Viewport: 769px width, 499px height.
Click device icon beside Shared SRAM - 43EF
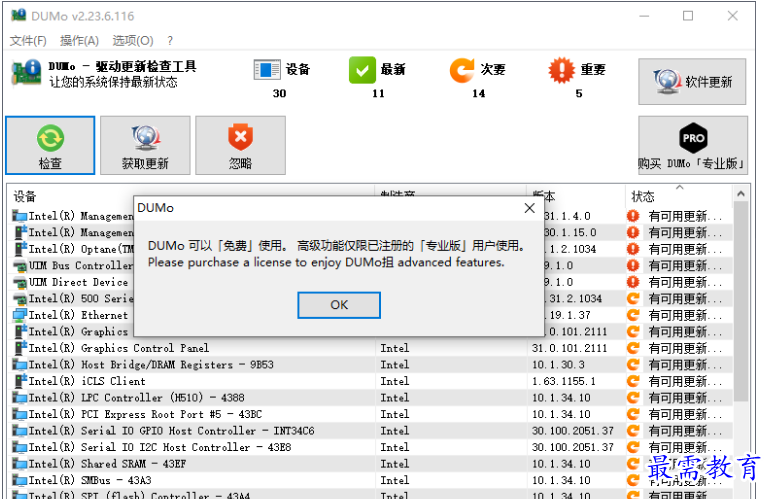20,464
